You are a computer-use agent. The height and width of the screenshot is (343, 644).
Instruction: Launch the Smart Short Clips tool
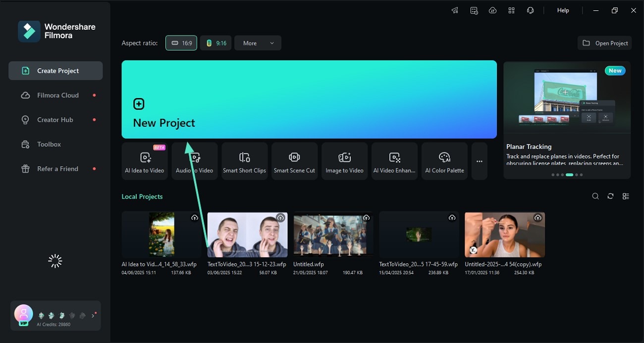245,161
